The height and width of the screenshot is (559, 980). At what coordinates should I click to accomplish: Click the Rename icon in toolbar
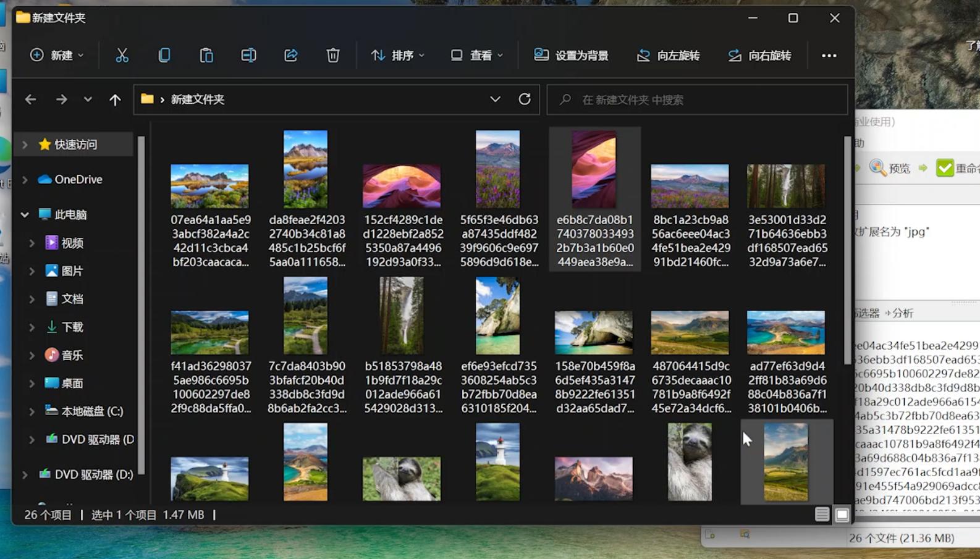[248, 56]
